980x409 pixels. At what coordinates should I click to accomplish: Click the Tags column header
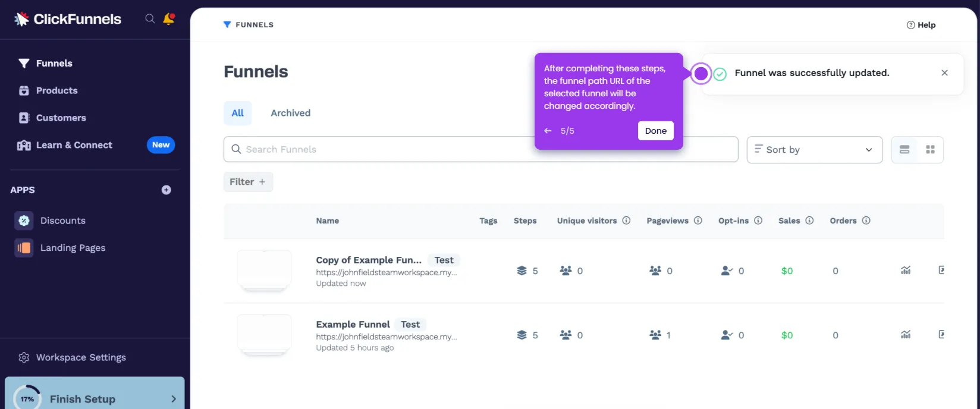488,221
